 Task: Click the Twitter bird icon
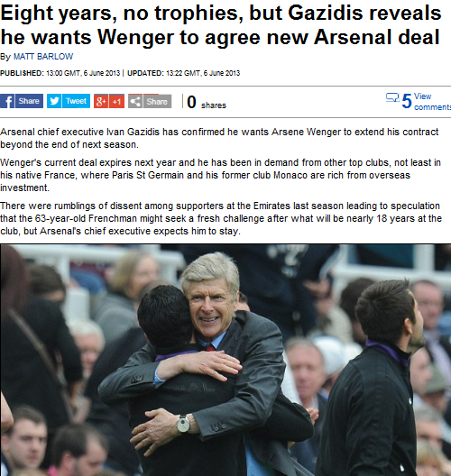[x=54, y=101]
